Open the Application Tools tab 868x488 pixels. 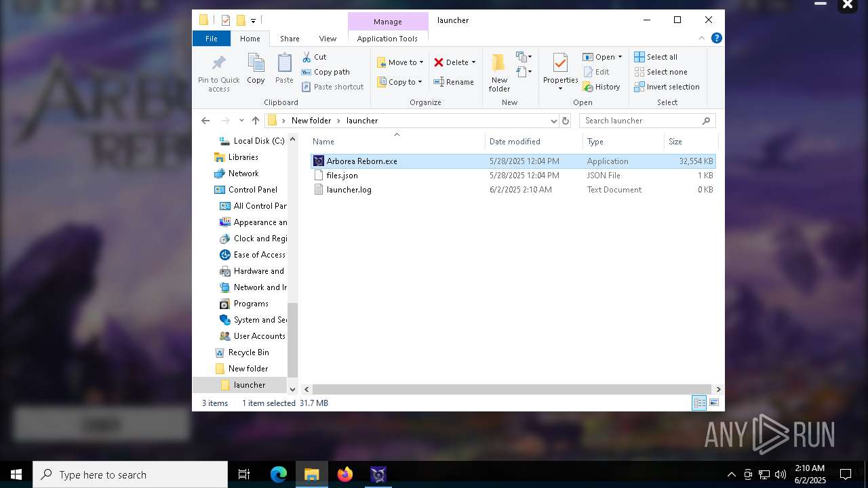[387, 39]
